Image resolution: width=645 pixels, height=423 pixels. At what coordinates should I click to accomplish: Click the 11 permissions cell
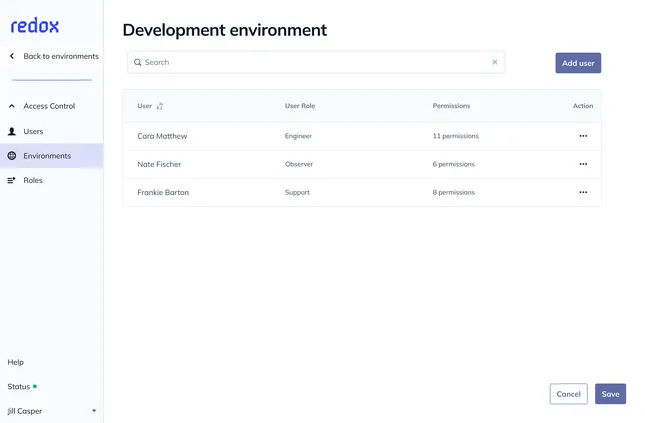point(455,136)
